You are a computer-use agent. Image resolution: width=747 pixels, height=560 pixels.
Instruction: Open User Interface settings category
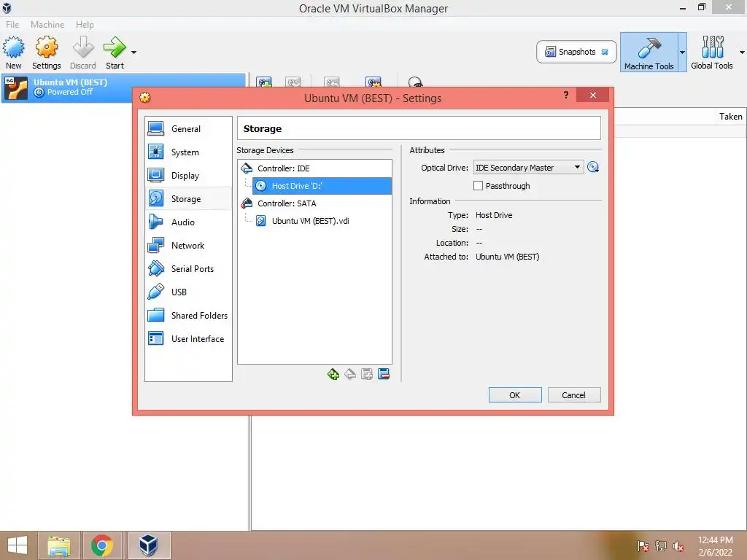coord(188,338)
